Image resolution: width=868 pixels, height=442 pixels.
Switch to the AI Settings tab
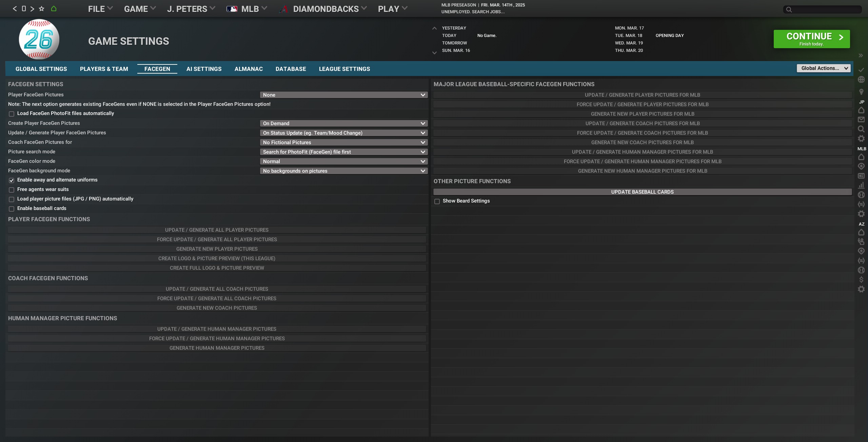204,69
